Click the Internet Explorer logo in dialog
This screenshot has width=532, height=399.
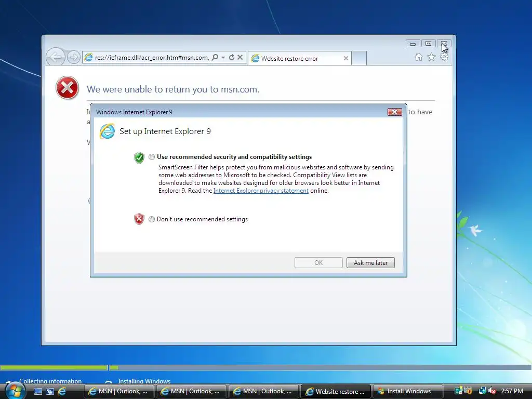[107, 131]
